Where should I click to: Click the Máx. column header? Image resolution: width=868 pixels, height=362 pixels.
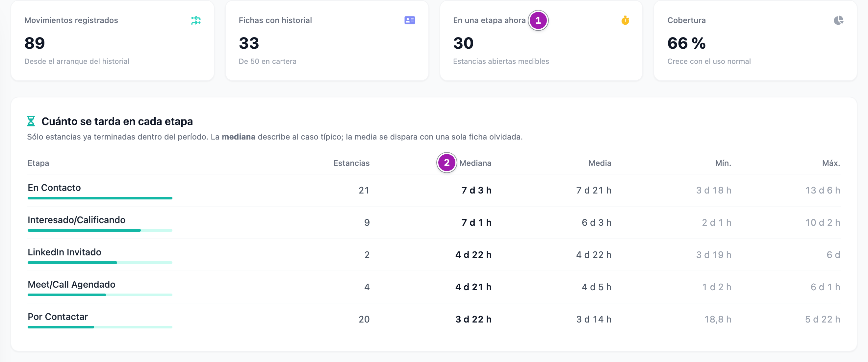point(831,163)
